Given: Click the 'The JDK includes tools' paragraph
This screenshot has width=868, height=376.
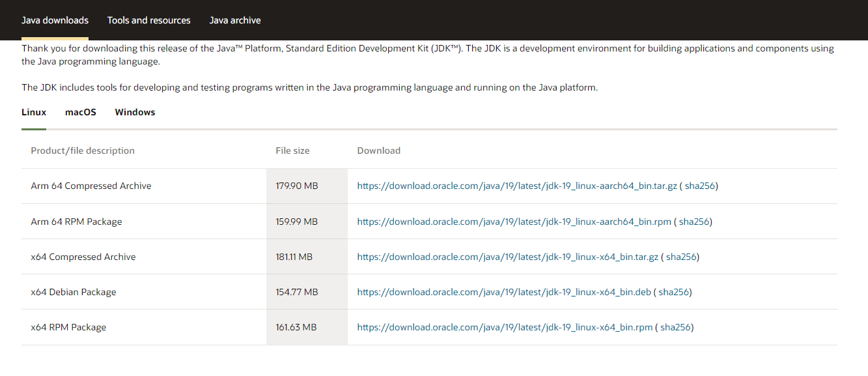Looking at the screenshot, I should (309, 87).
